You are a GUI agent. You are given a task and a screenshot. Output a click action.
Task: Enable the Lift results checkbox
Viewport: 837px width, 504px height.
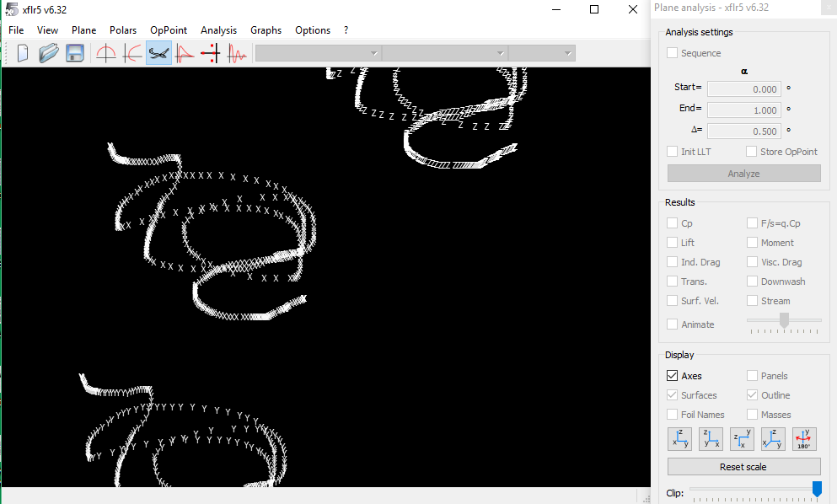coord(672,243)
